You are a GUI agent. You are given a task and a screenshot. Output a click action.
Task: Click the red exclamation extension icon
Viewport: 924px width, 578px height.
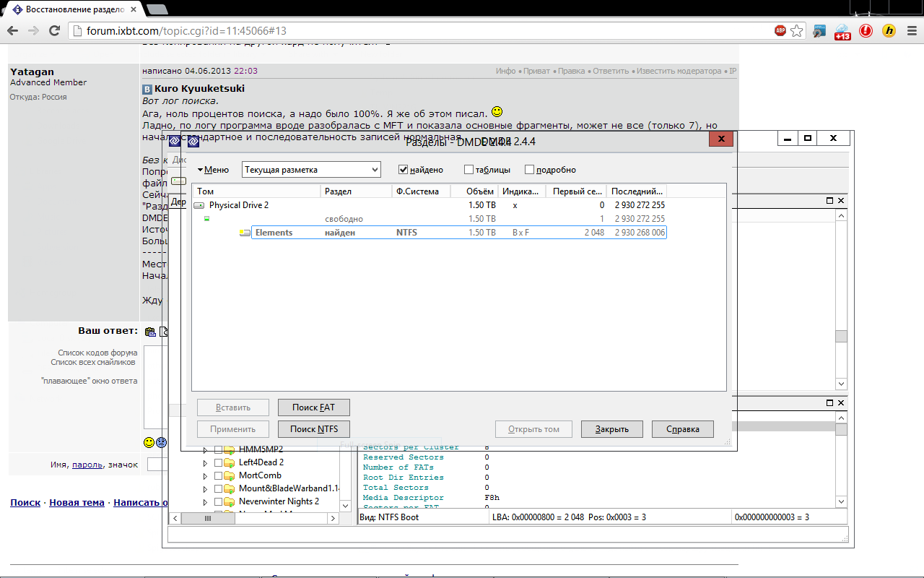coord(866,30)
